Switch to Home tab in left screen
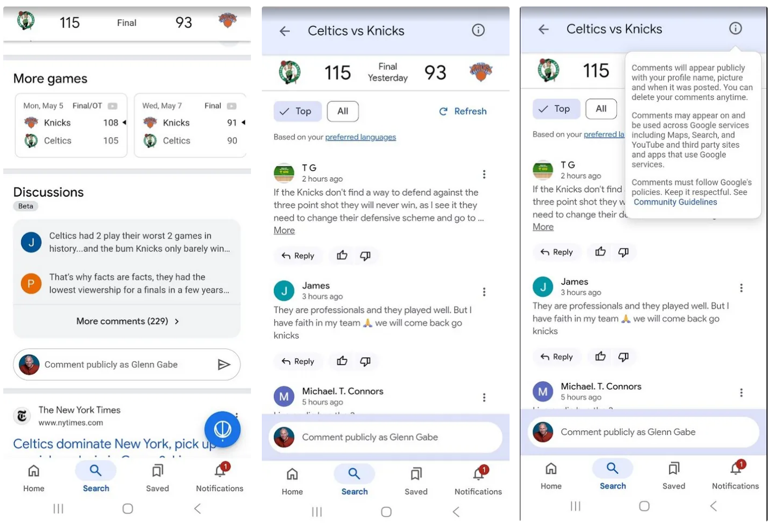 (x=34, y=477)
